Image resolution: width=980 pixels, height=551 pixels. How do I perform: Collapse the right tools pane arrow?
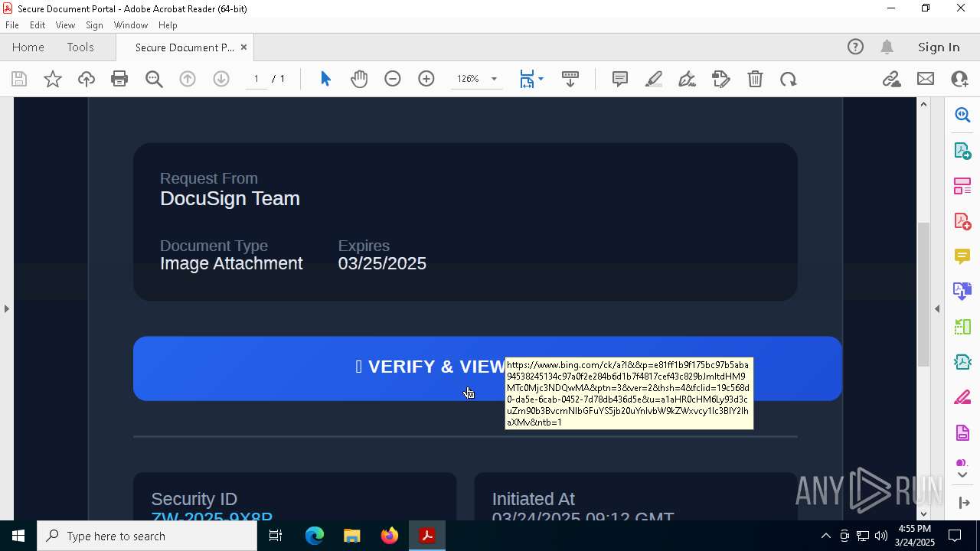[x=937, y=309]
